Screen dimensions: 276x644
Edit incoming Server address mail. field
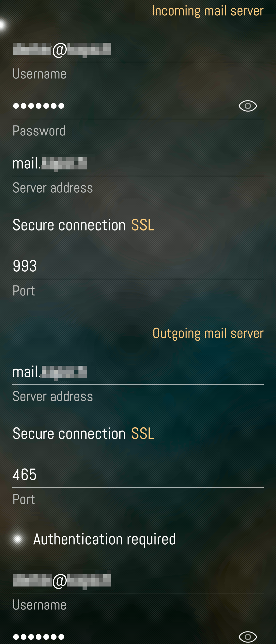(138, 164)
